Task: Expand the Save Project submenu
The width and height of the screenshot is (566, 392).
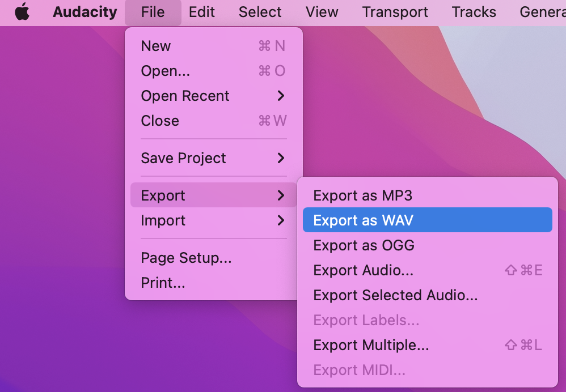Action: (214, 158)
